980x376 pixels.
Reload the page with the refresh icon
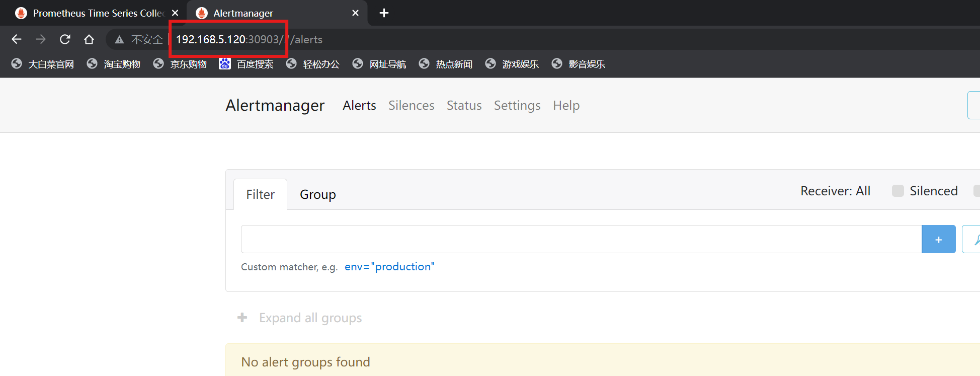click(65, 39)
